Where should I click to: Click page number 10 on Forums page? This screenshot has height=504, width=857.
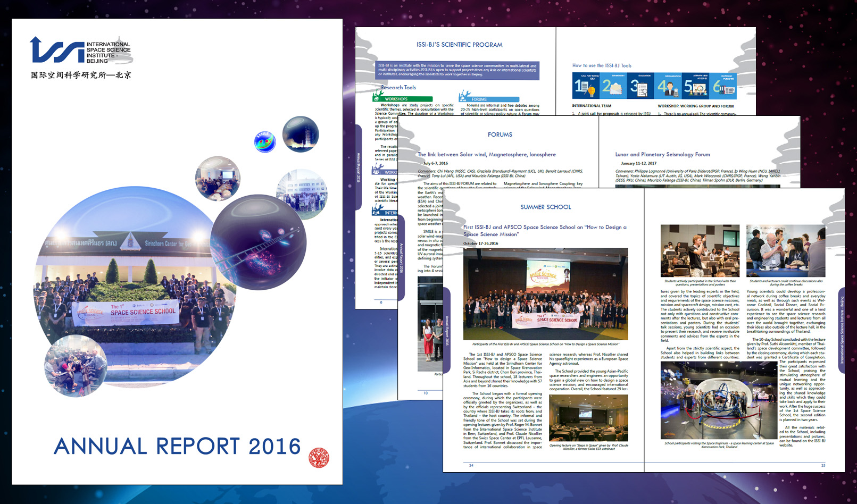pyautogui.click(x=426, y=393)
